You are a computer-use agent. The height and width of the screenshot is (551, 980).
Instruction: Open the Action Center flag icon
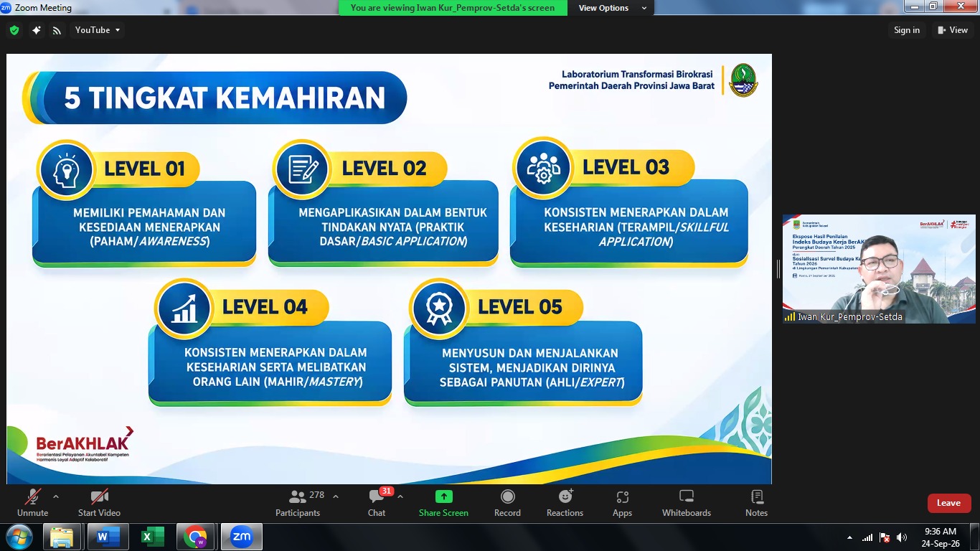point(885,537)
